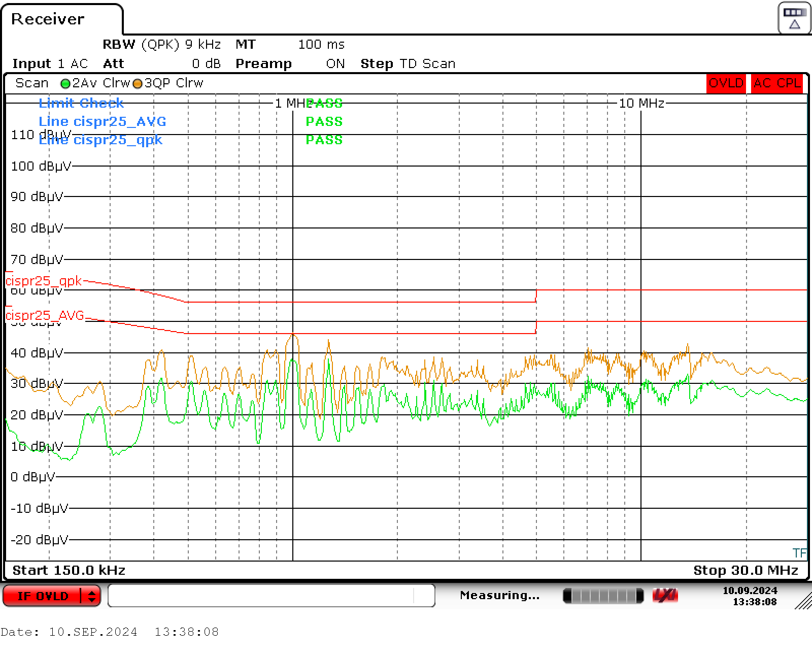812x656 pixels.
Task: Click the empty status input field
Action: coord(271,596)
